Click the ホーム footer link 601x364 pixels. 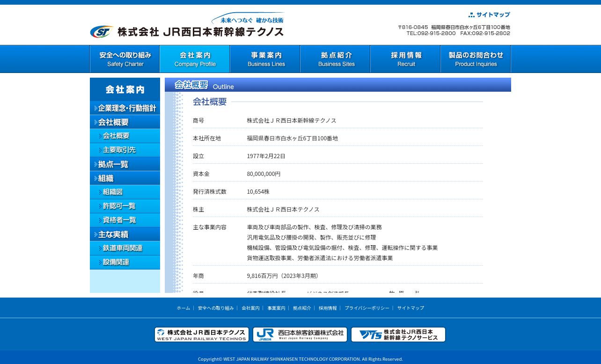coord(183,308)
